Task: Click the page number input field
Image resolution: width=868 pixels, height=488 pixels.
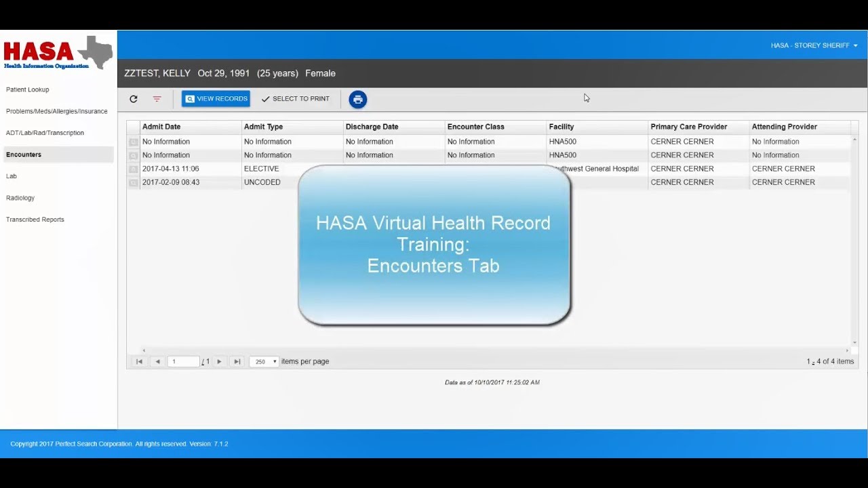Action: [184, 362]
